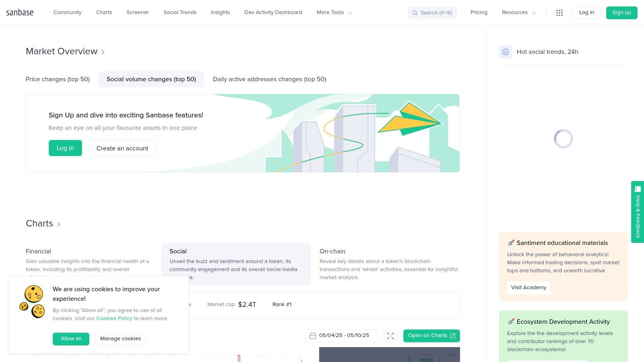Viewport: 644px width, 362px height.
Task: Open Charts in the top navigation
Action: click(x=104, y=12)
